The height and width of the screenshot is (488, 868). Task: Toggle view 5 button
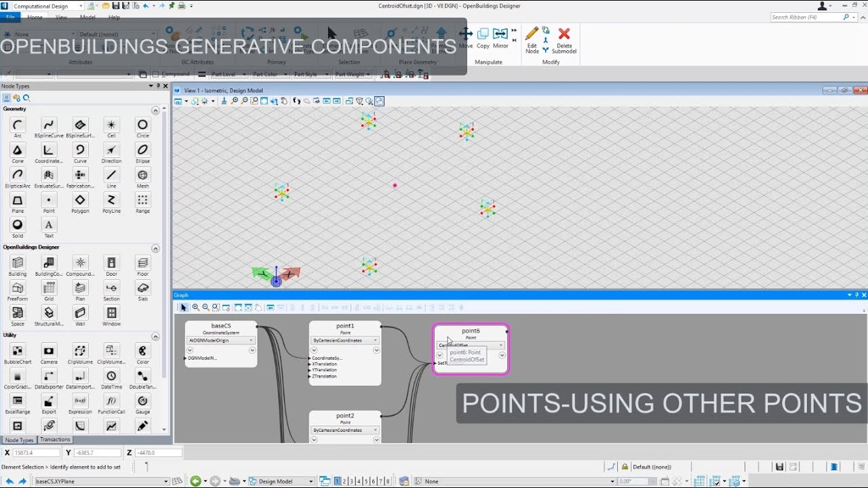coord(366,481)
